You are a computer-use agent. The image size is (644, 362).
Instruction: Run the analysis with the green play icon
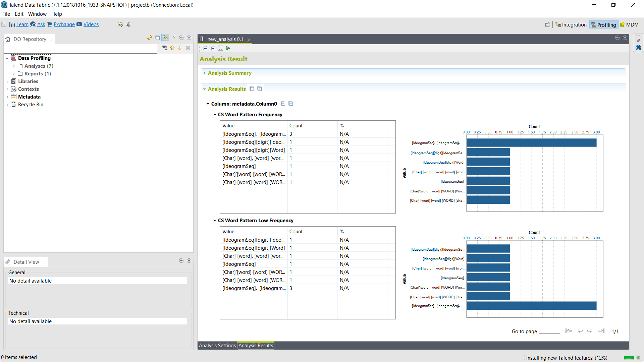coord(228,48)
